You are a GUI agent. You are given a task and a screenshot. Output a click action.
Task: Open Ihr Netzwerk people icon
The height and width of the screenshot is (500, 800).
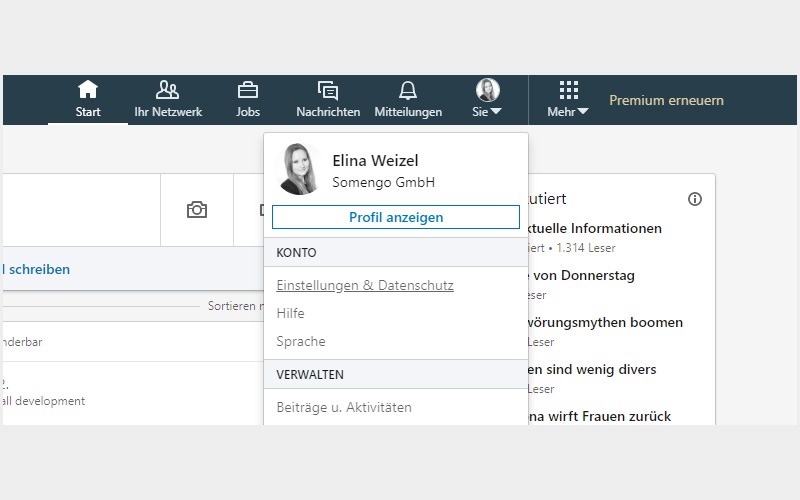tap(168, 90)
